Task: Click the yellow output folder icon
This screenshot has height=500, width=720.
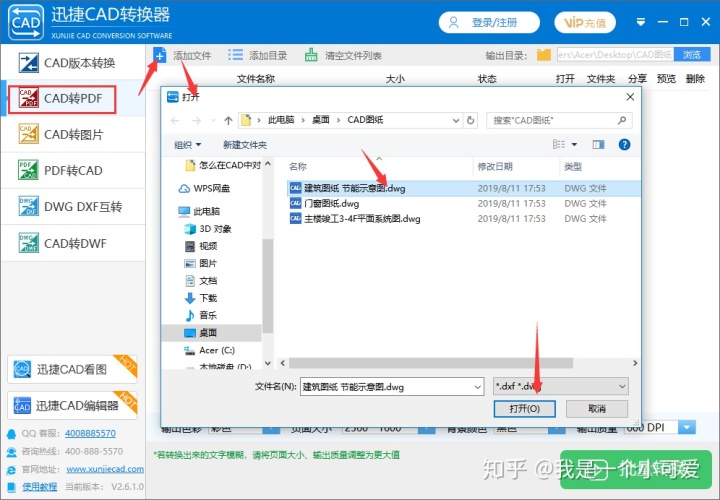Action: click(544, 55)
